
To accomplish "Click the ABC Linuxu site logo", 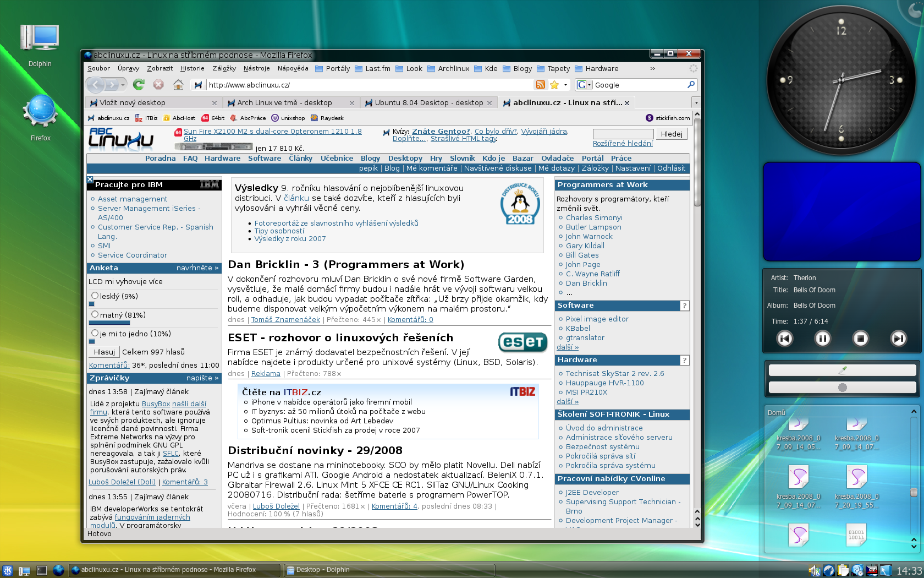I will click(121, 139).
